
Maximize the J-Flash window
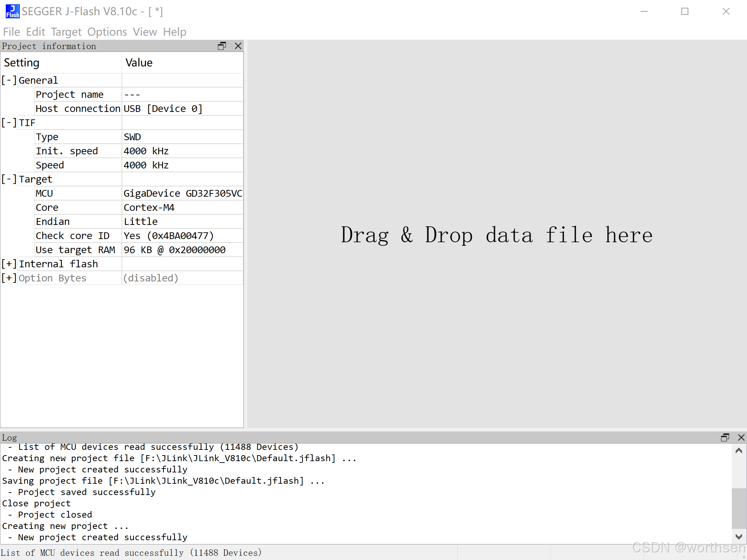coord(685,11)
